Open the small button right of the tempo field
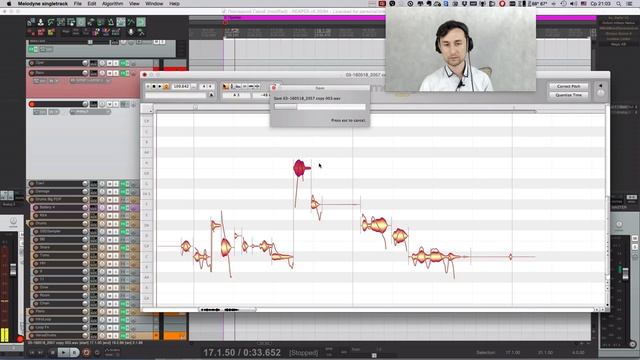Image resolution: width=640 pixels, height=360 pixels. 194,87
